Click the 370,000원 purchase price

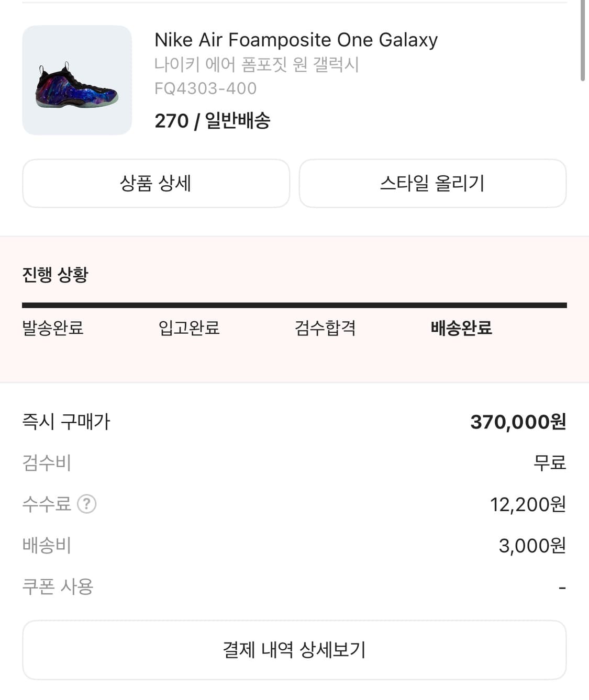[518, 422]
